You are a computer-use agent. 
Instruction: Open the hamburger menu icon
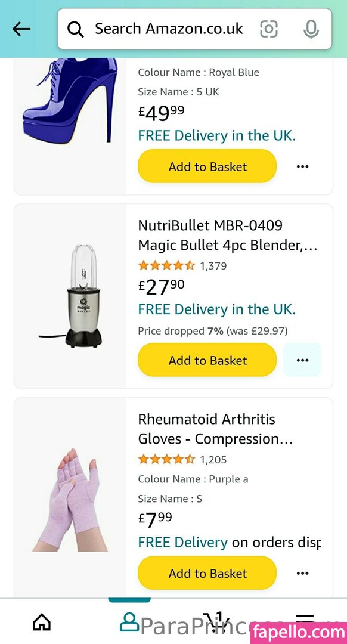[x=305, y=622]
